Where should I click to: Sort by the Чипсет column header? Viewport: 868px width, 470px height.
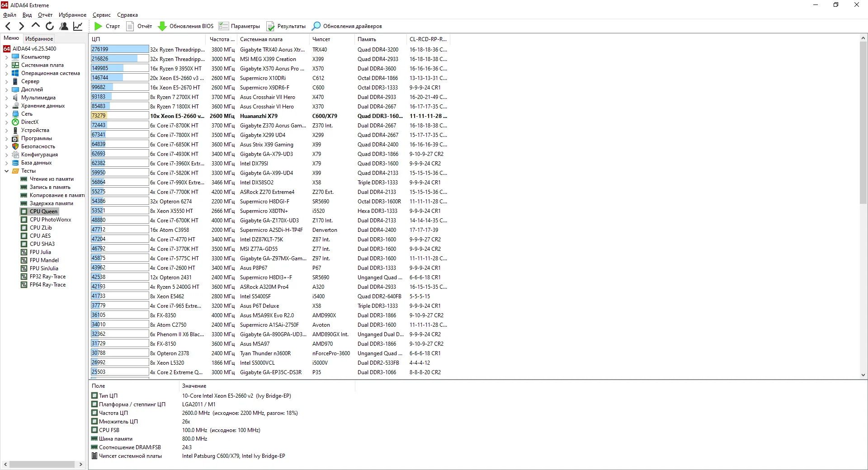pyautogui.click(x=332, y=39)
